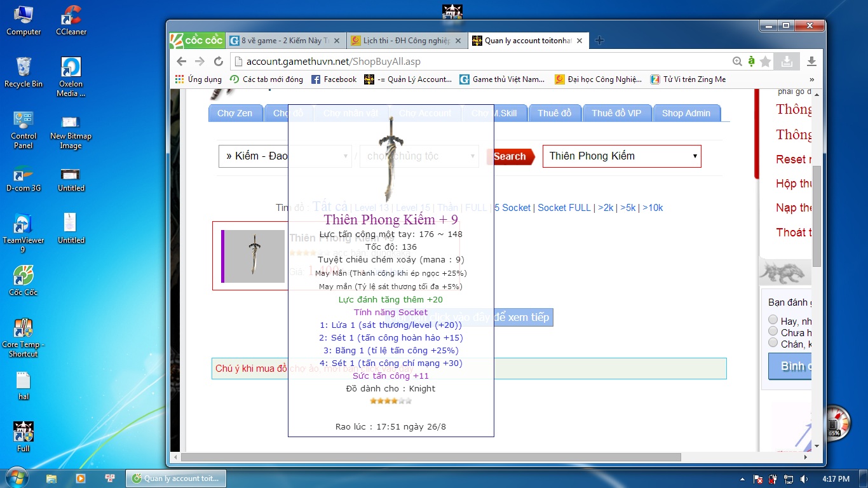Open the downloads arrow icon in toolbar
868x488 pixels.
point(811,62)
